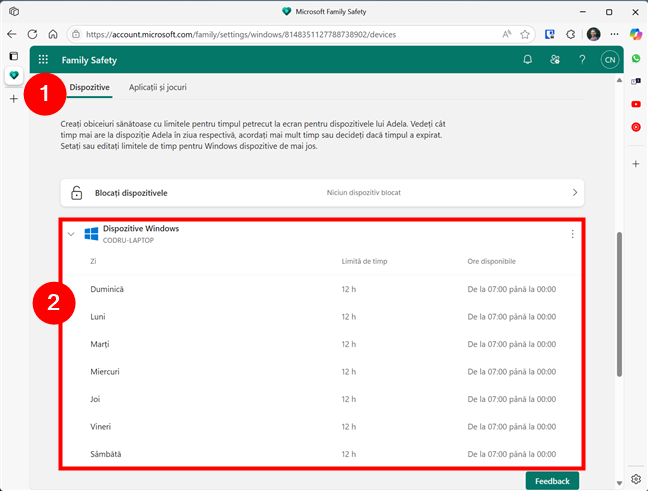This screenshot has height=491, width=648.
Task: Open tab actions menu icon
Action: click(x=14, y=56)
